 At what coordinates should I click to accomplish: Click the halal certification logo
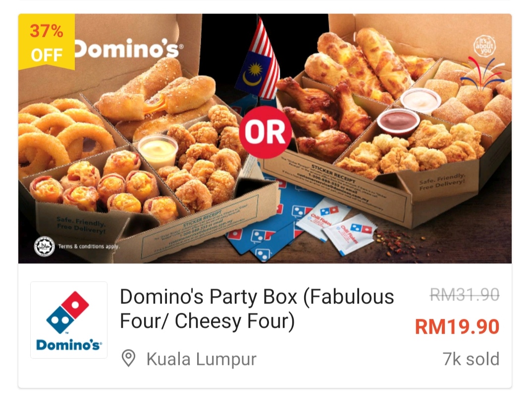point(45,246)
